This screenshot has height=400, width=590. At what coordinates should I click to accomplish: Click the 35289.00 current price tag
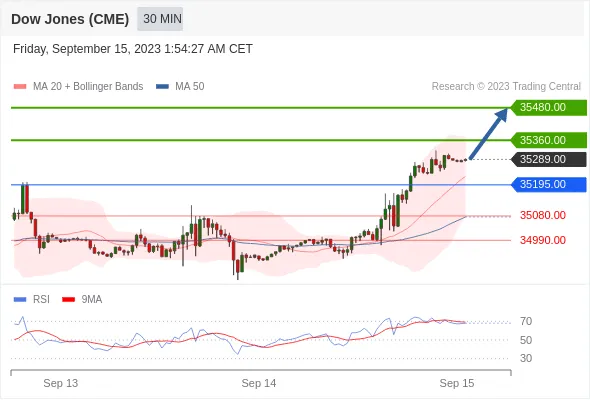549,160
